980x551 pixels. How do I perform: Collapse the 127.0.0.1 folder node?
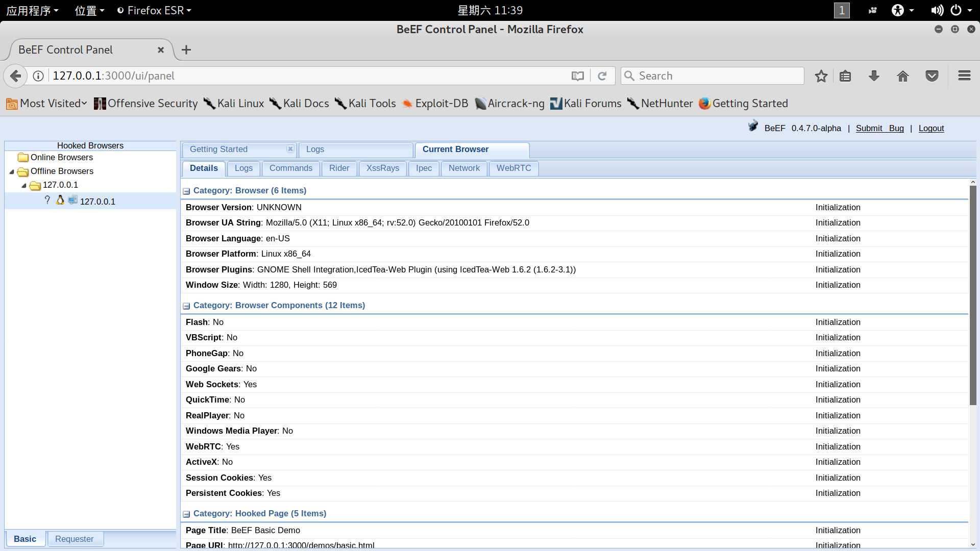(x=24, y=185)
